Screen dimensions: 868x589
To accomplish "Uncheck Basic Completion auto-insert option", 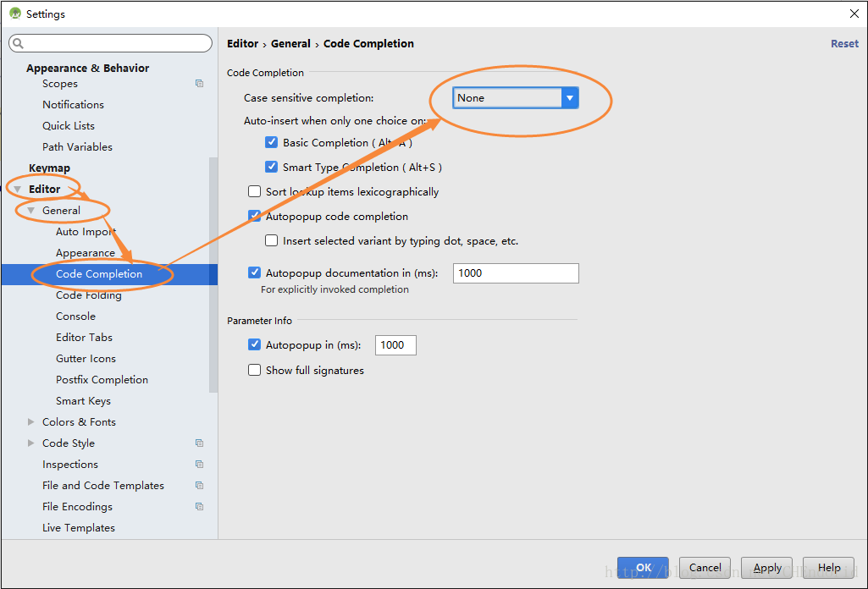I will tap(272, 143).
